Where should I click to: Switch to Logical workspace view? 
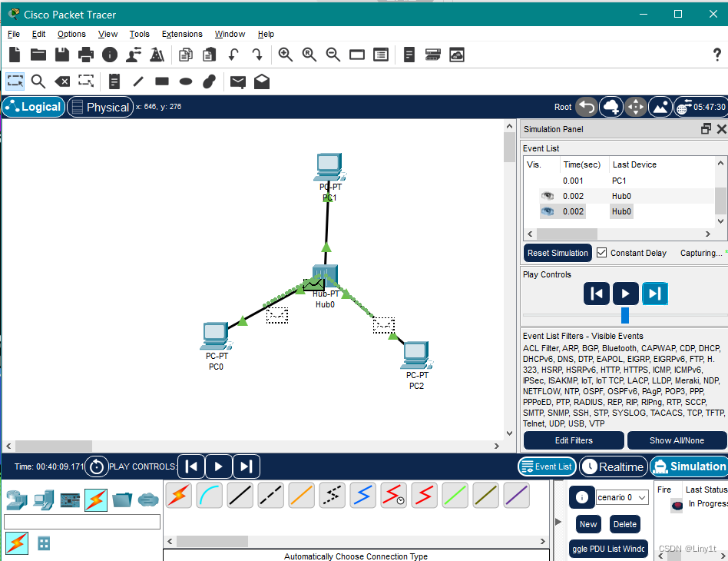[x=34, y=107]
